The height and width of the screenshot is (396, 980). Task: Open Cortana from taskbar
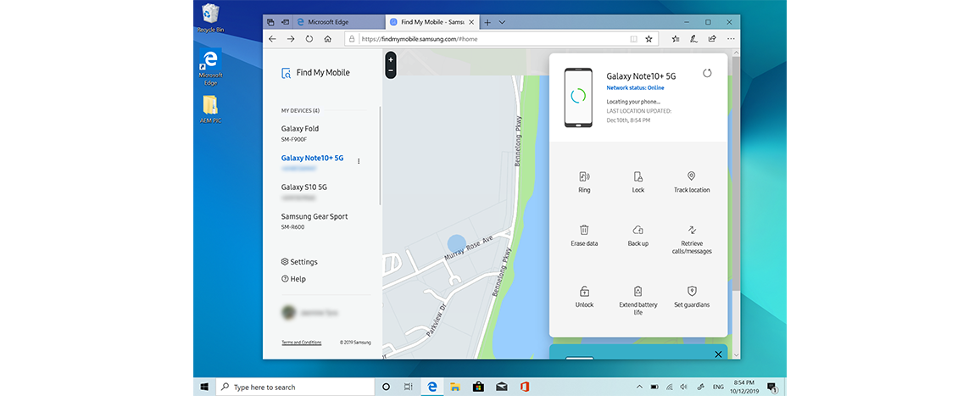(386, 387)
